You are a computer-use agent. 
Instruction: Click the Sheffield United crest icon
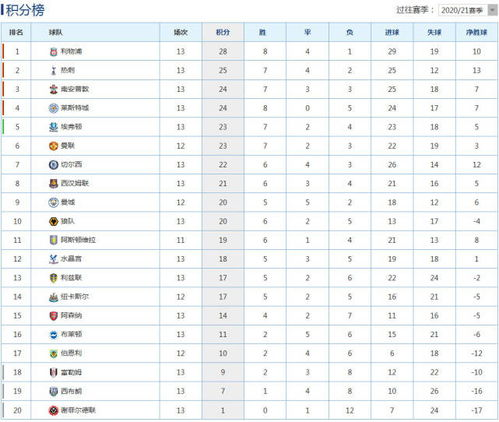[x=53, y=410]
